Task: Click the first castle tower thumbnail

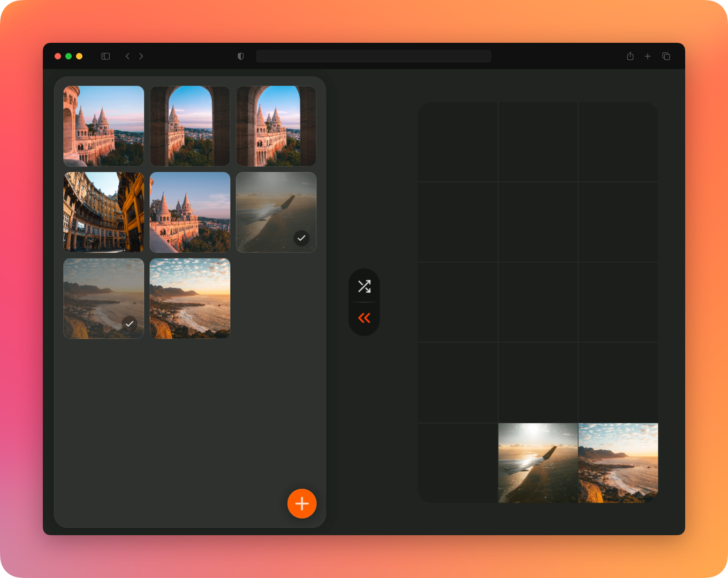Action: (x=103, y=126)
